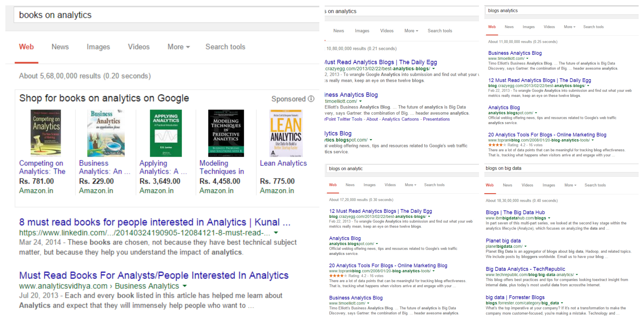Click Big Data Analytics - TechRepublic link
This screenshot has width=644, height=322.
coord(525,269)
